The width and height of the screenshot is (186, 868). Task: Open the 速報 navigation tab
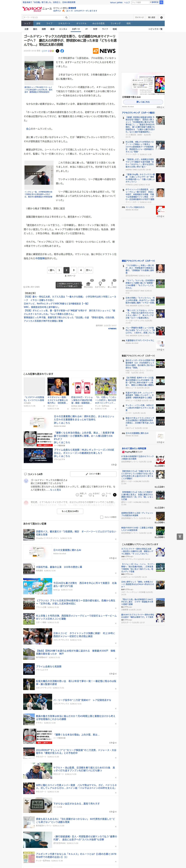point(38,24)
